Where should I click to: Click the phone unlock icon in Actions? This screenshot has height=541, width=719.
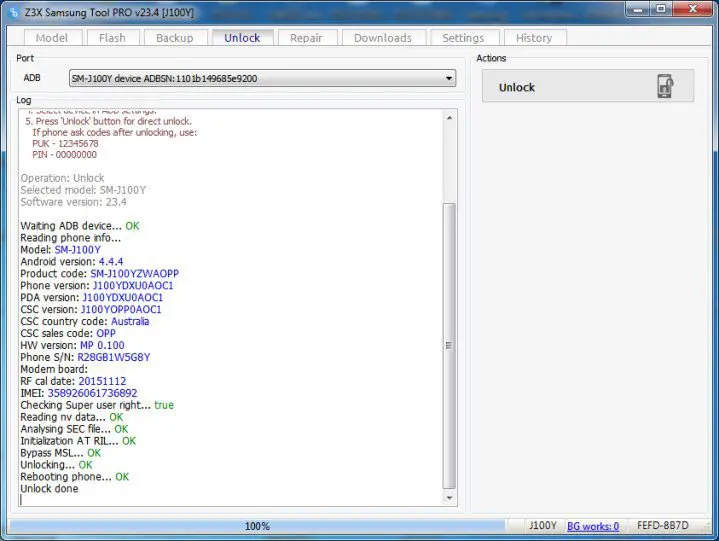point(665,86)
